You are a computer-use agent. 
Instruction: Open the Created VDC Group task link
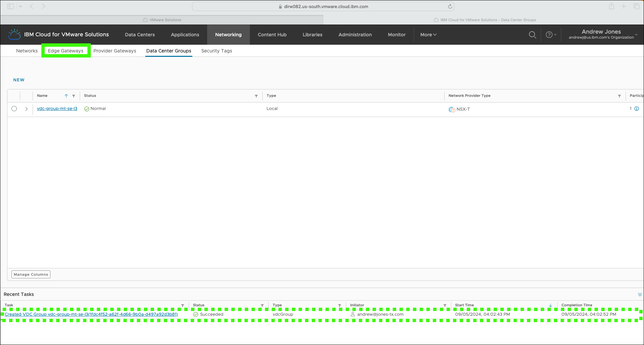coord(91,314)
